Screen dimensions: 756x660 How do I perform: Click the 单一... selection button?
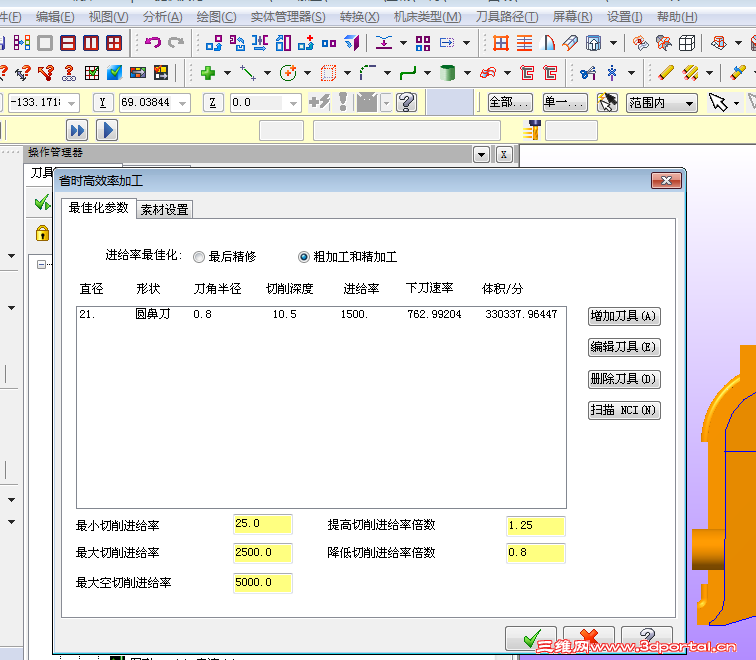565,103
